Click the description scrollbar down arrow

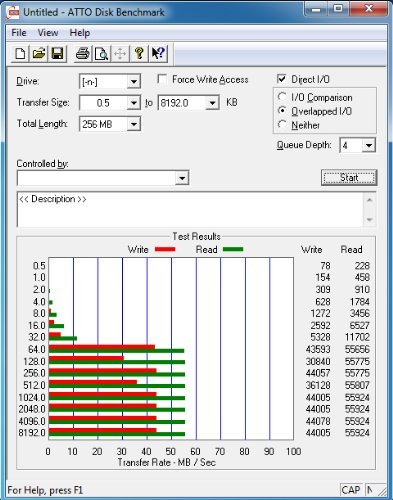tap(369, 220)
